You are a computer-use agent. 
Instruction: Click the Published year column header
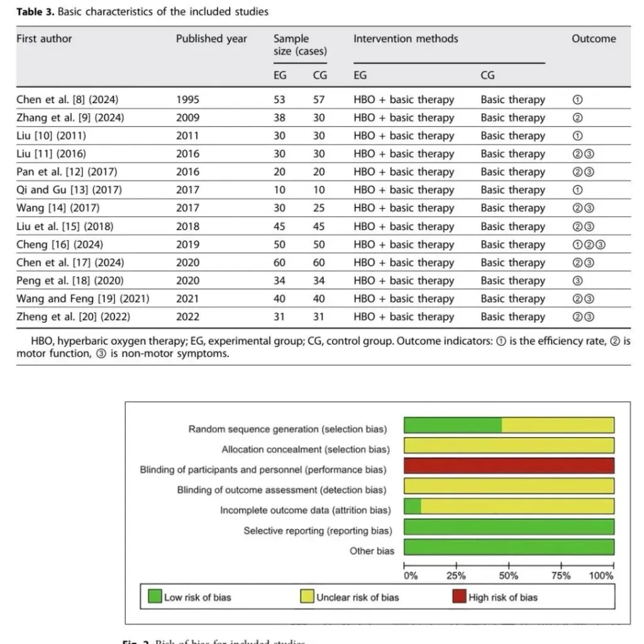point(211,39)
